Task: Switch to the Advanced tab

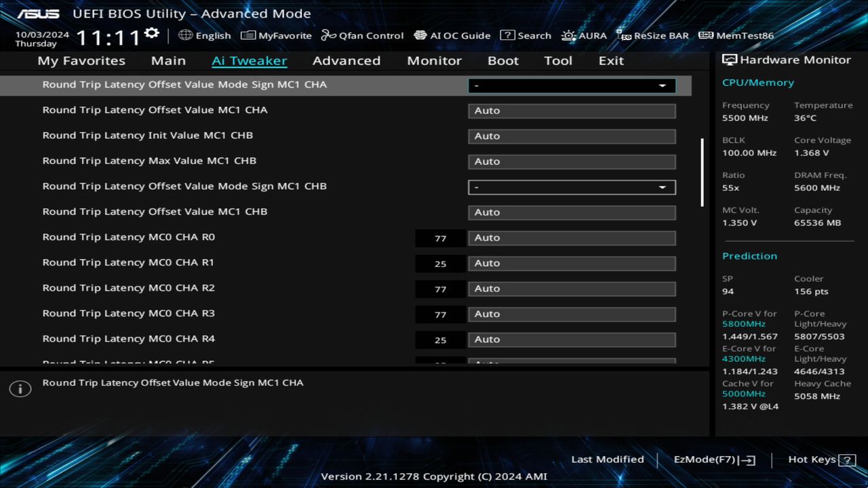Action: click(x=347, y=60)
